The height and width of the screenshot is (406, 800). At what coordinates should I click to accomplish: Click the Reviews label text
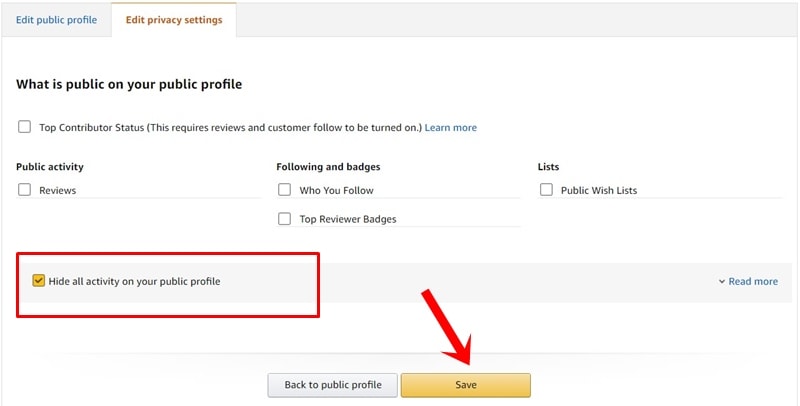tap(58, 190)
